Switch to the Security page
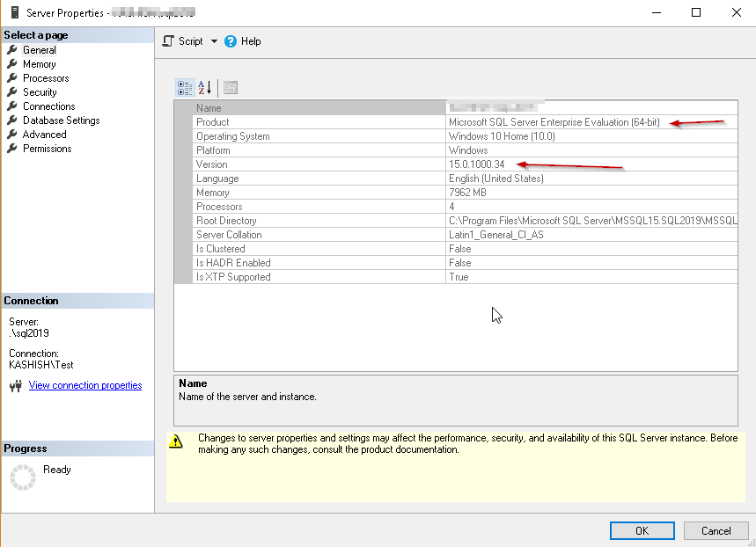Screen dimensions: 756x547 [40, 92]
